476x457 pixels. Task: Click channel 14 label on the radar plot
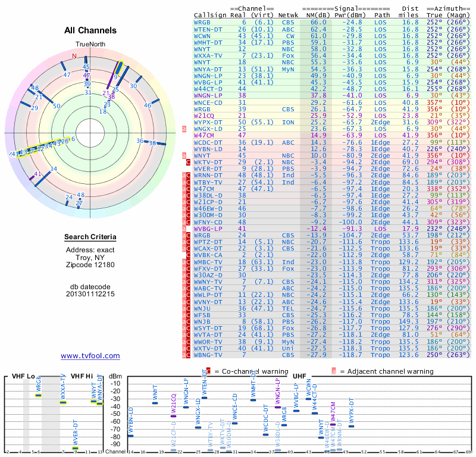click(54, 169)
